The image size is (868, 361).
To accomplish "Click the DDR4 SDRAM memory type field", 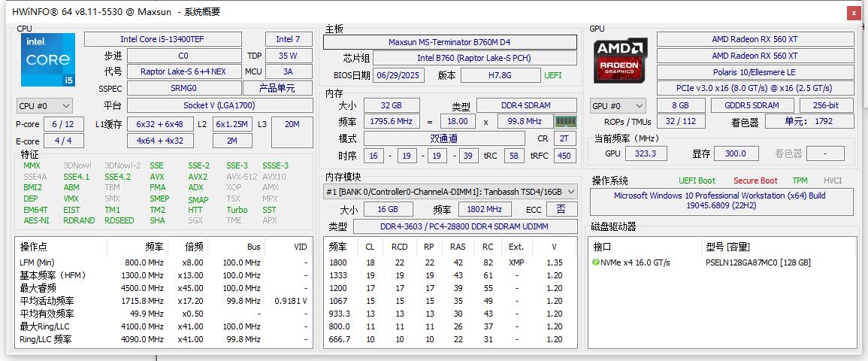I will tap(527, 105).
